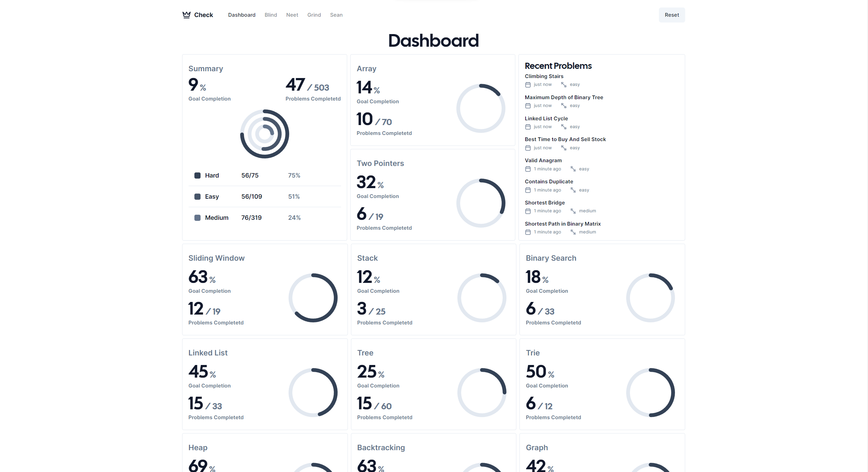Select the Sean navigation tab

point(336,15)
